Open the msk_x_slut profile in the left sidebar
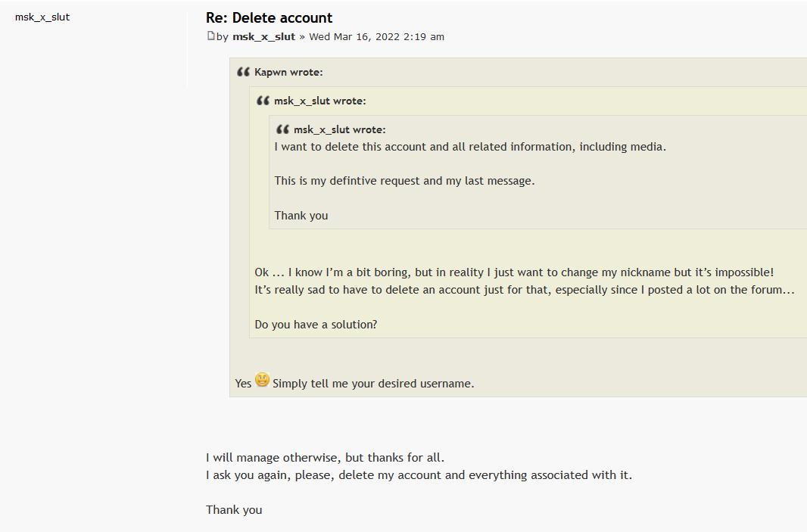The image size is (807, 532). pyautogui.click(x=42, y=17)
